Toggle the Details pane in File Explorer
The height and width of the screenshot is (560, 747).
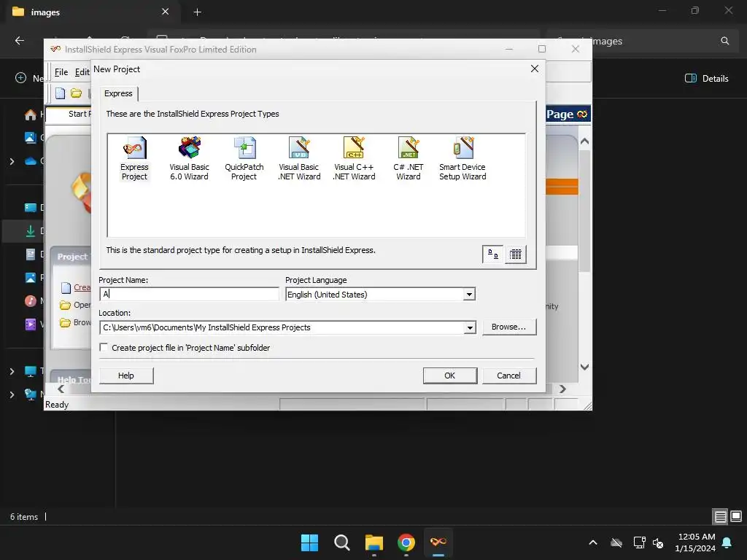(707, 78)
